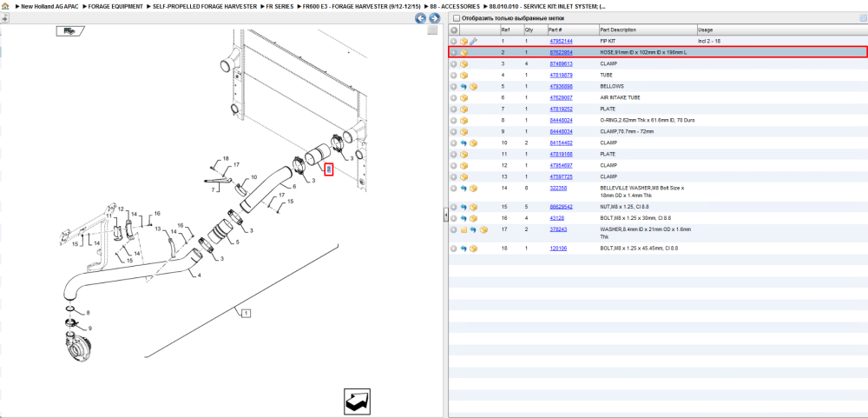
Task: Click the small square icon at diagram top-right corner
Action: click(432, 31)
